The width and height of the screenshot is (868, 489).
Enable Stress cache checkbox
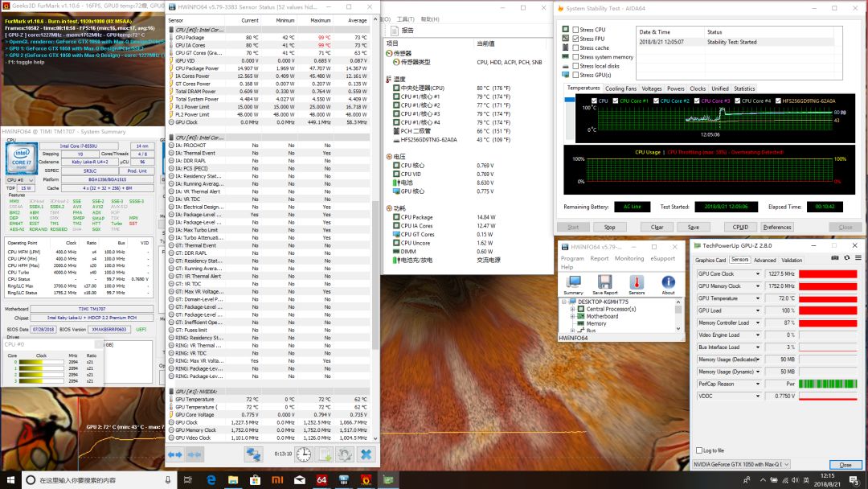pyautogui.click(x=575, y=48)
